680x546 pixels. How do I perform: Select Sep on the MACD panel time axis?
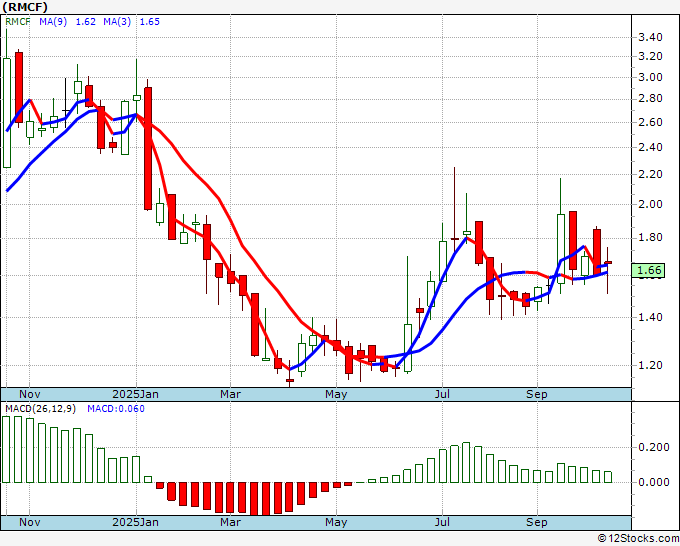(x=537, y=522)
